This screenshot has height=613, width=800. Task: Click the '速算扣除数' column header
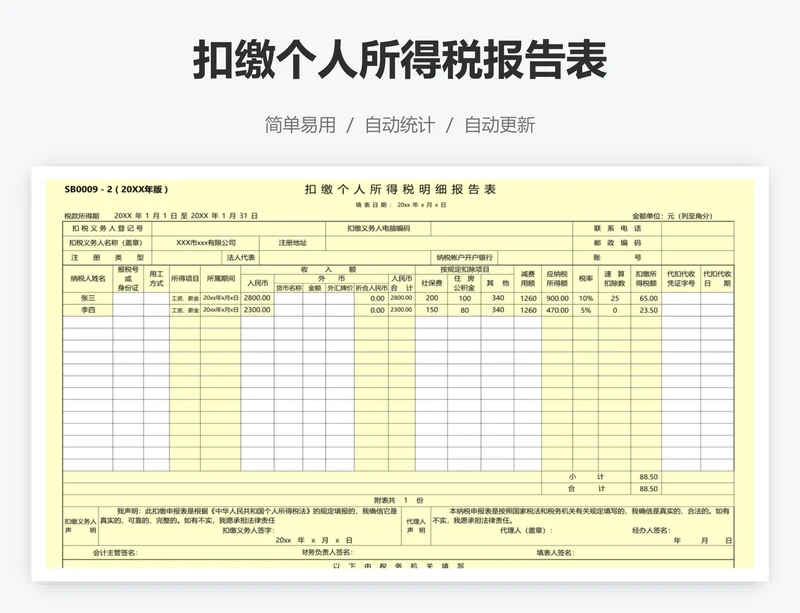614,279
